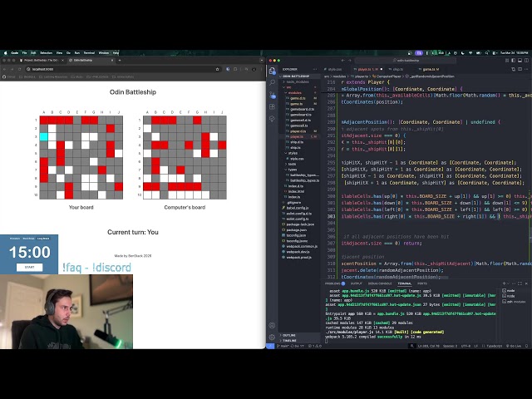Screen dimensions: 532x399
Task: Click the notifications bell in VS Code status bar
Action: click(x=526, y=346)
